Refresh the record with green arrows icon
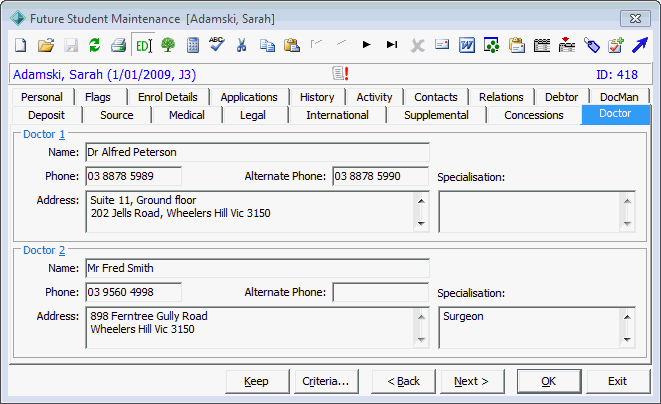The width and height of the screenshot is (661, 404). click(x=94, y=45)
